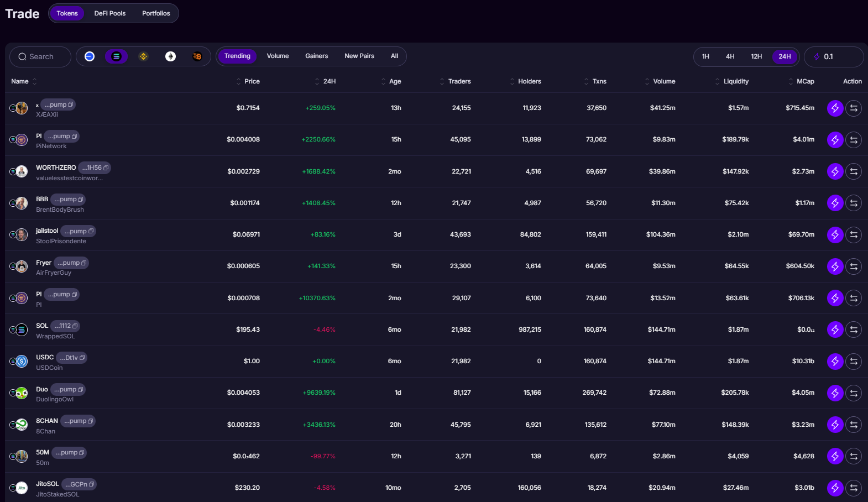868x502 pixels.
Task: Select the Gainers filter tab
Action: click(x=317, y=56)
